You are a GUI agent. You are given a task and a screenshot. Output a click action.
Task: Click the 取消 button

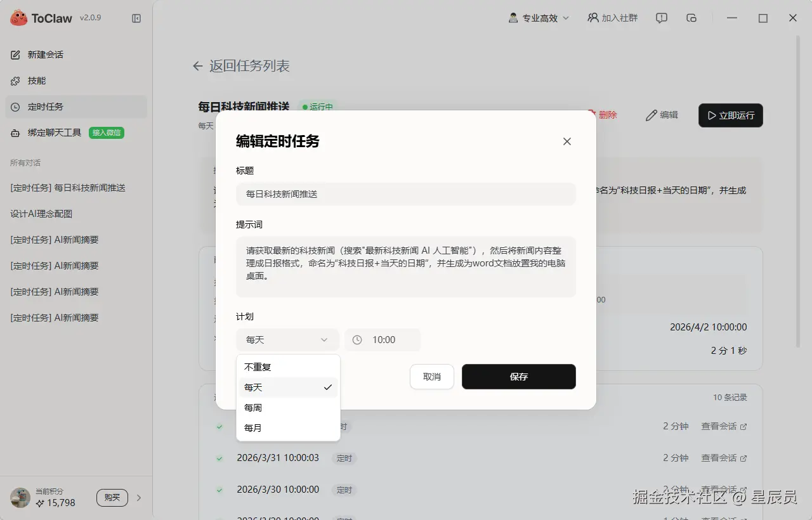[432, 377]
